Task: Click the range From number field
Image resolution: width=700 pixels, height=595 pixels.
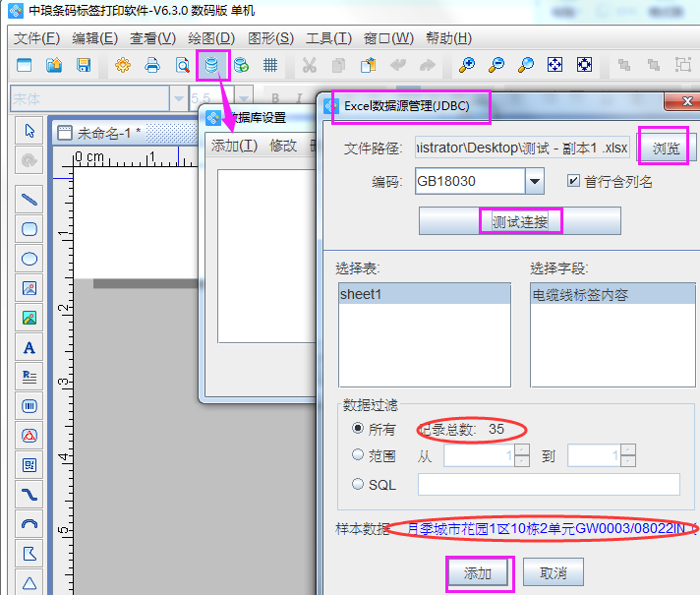Action: pos(479,455)
